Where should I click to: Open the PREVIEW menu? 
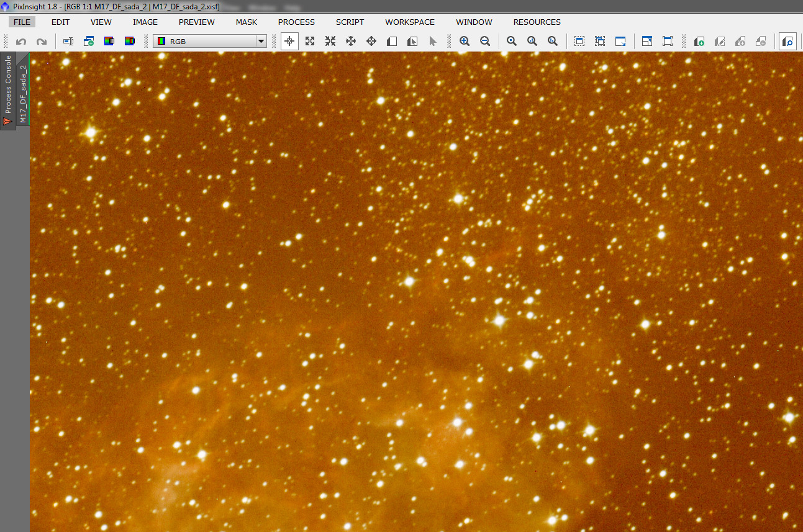pyautogui.click(x=197, y=22)
